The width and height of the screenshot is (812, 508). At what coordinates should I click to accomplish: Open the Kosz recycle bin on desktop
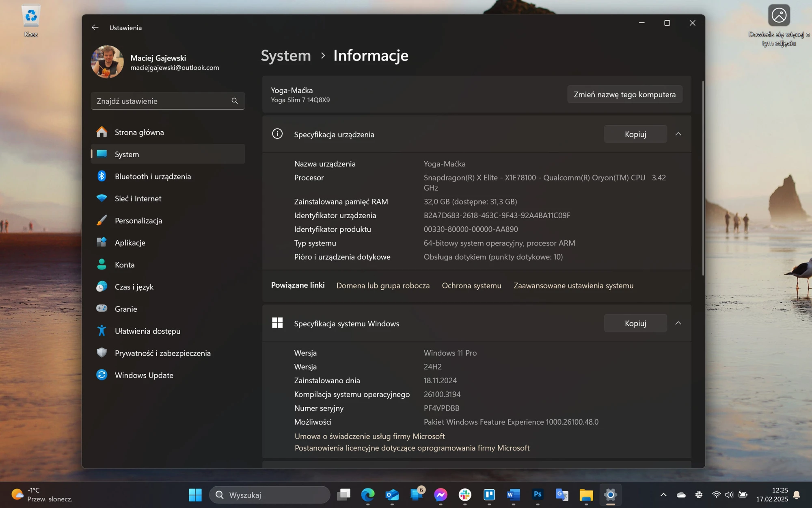click(x=31, y=21)
